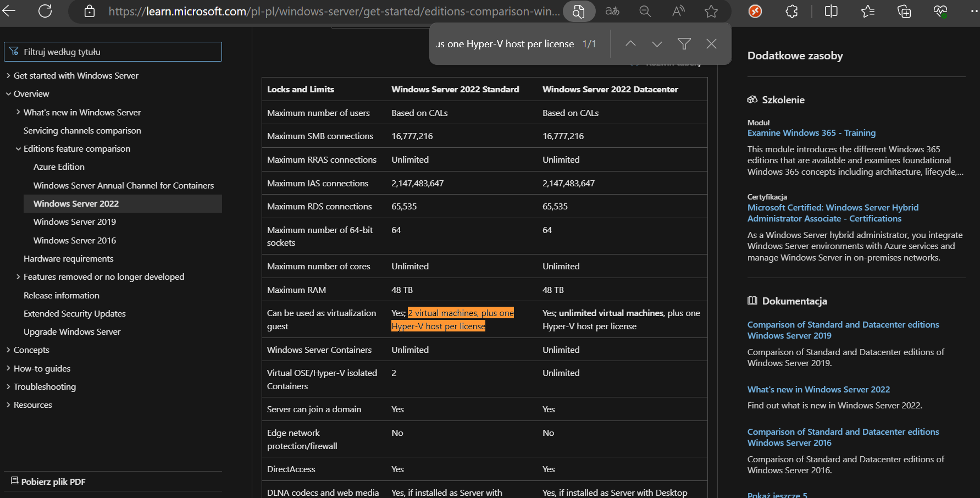The width and height of the screenshot is (980, 498).
Task: Start Read Aloud from address bar
Action: [678, 12]
